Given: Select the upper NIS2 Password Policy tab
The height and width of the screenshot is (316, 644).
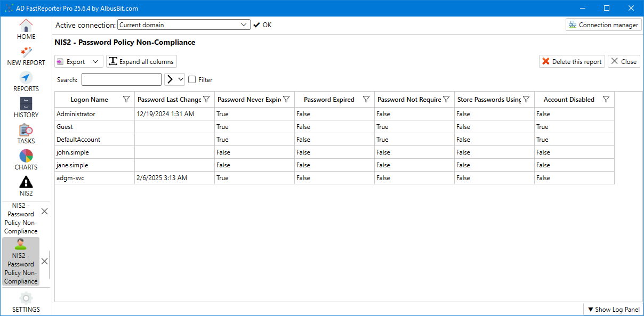Looking at the screenshot, I should pyautogui.click(x=21, y=218).
